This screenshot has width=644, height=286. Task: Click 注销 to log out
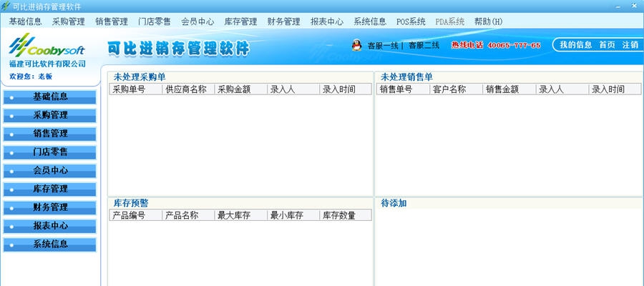coord(630,45)
